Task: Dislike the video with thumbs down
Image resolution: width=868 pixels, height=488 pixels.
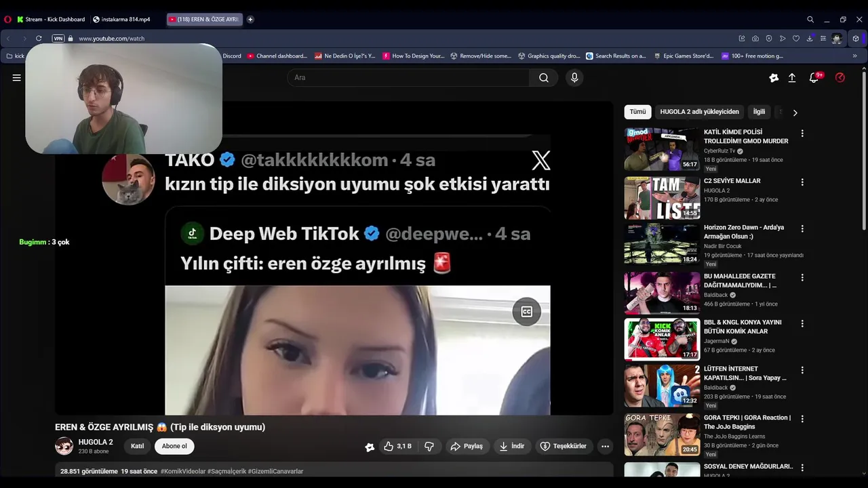Action: (429, 446)
